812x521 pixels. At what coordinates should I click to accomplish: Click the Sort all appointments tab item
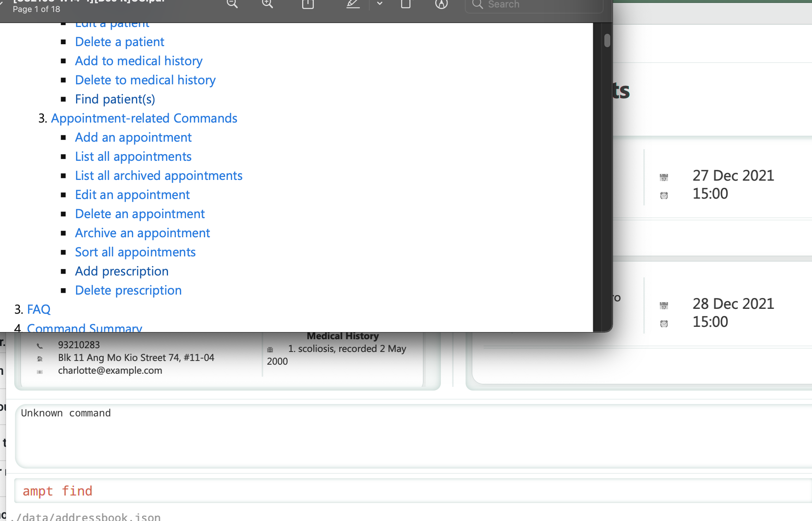click(136, 251)
